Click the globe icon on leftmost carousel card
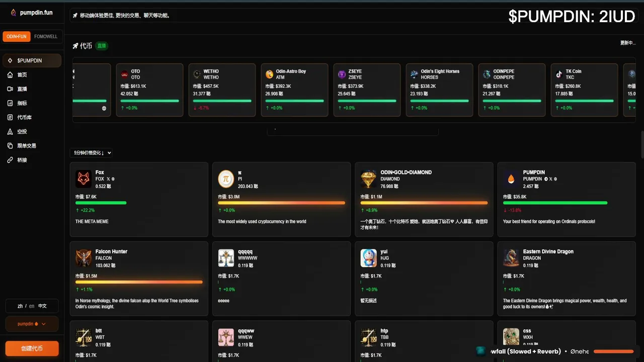 104,108
